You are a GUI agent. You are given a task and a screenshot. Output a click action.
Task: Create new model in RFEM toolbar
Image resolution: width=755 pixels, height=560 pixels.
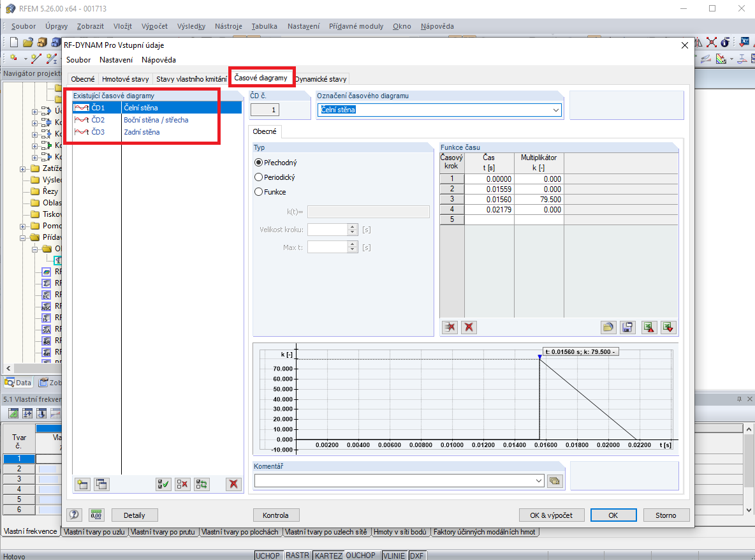[x=14, y=42]
